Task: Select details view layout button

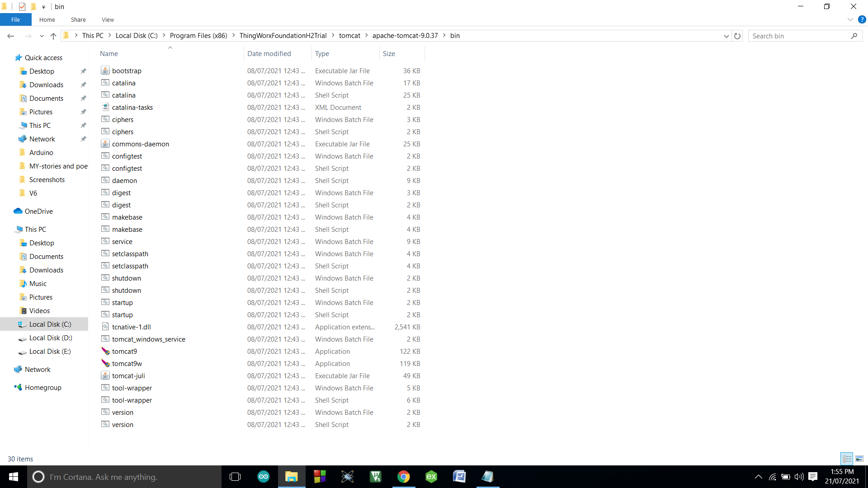Action: [847, 459]
